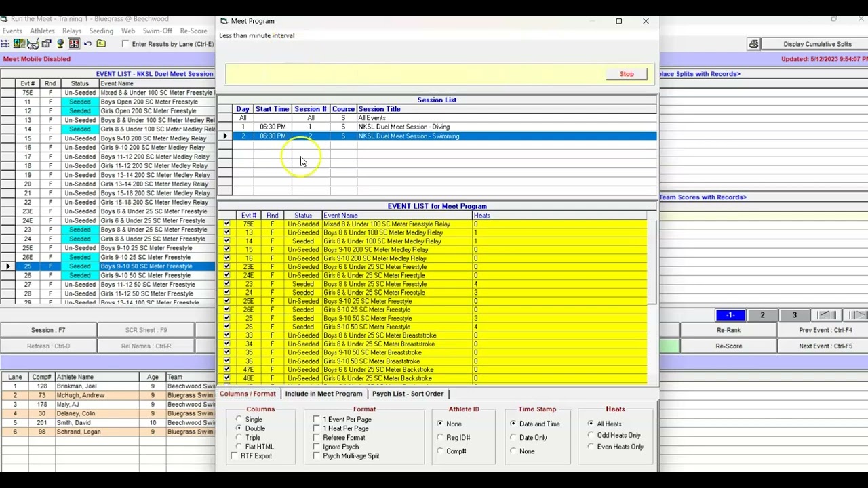Screen dimensions: 868x488
Task: Open the Relays menu
Action: [72, 30]
